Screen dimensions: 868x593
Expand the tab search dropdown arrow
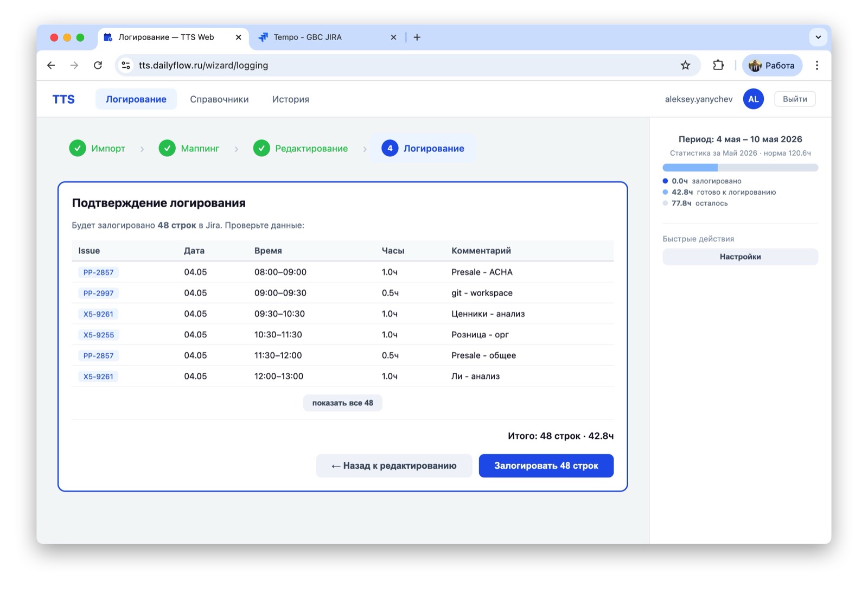pyautogui.click(x=818, y=37)
